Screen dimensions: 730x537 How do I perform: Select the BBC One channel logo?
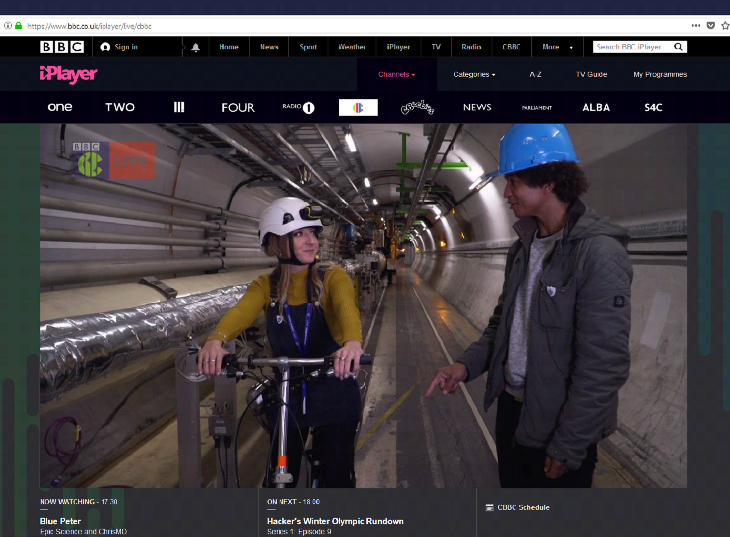[x=60, y=107]
